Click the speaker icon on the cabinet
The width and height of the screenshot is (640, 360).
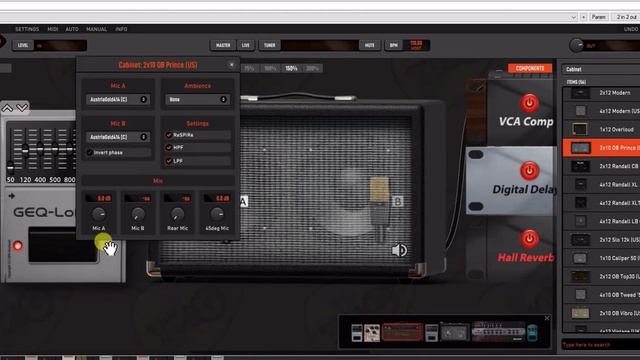[x=399, y=250]
